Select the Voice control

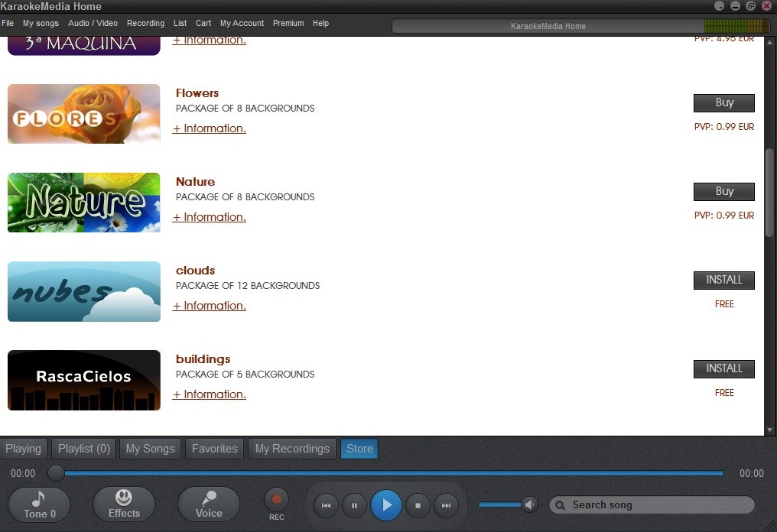point(208,504)
